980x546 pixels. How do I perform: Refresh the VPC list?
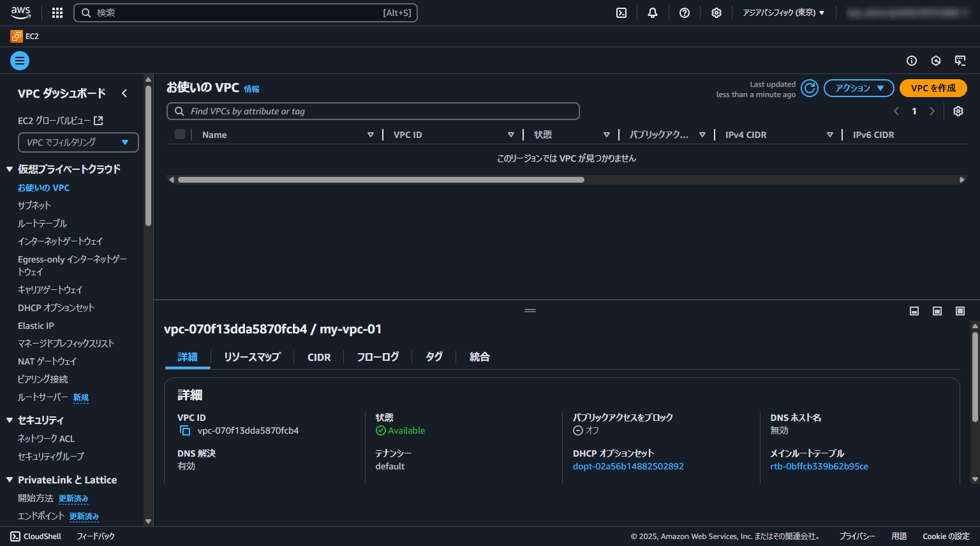point(810,88)
